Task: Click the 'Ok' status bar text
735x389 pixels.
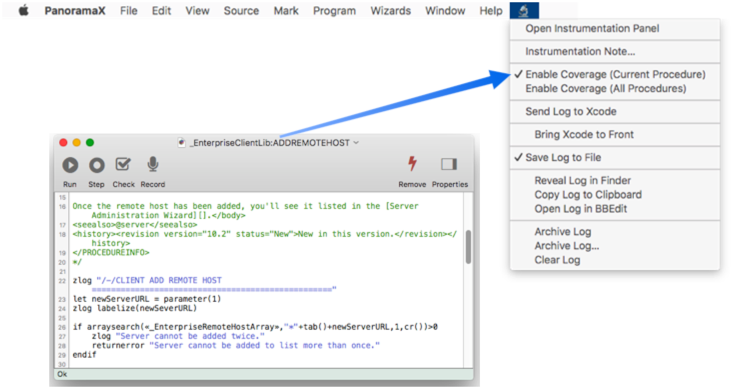Action: 62,374
